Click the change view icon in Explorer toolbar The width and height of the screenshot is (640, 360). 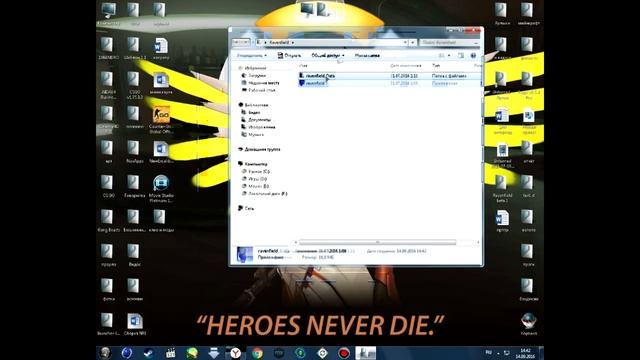[441, 56]
